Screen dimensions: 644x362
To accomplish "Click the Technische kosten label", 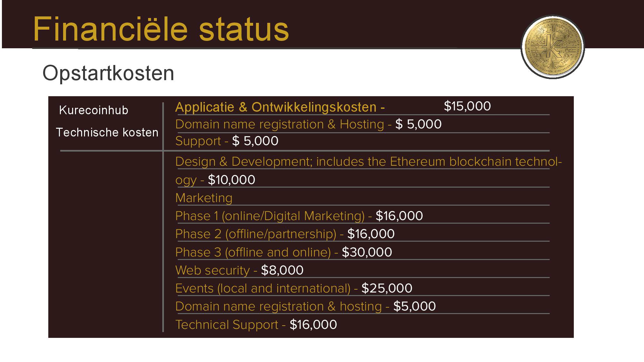I will tap(107, 132).
